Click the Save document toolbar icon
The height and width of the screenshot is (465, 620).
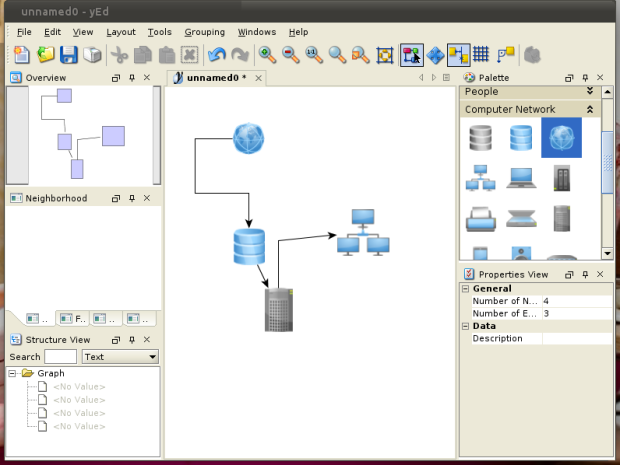(69, 55)
